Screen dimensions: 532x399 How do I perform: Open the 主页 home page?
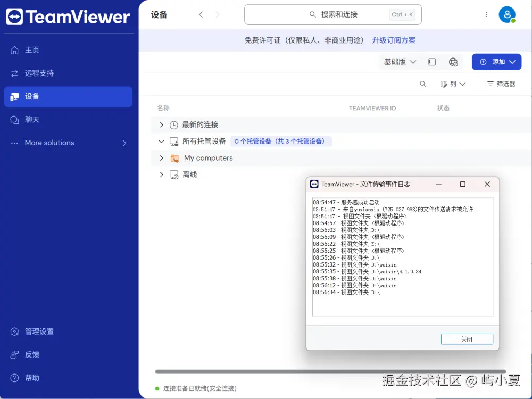pos(32,50)
